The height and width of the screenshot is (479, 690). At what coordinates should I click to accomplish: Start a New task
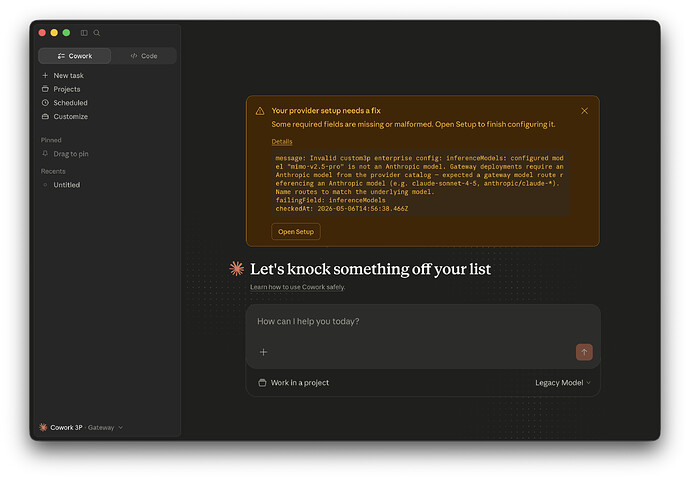click(68, 76)
